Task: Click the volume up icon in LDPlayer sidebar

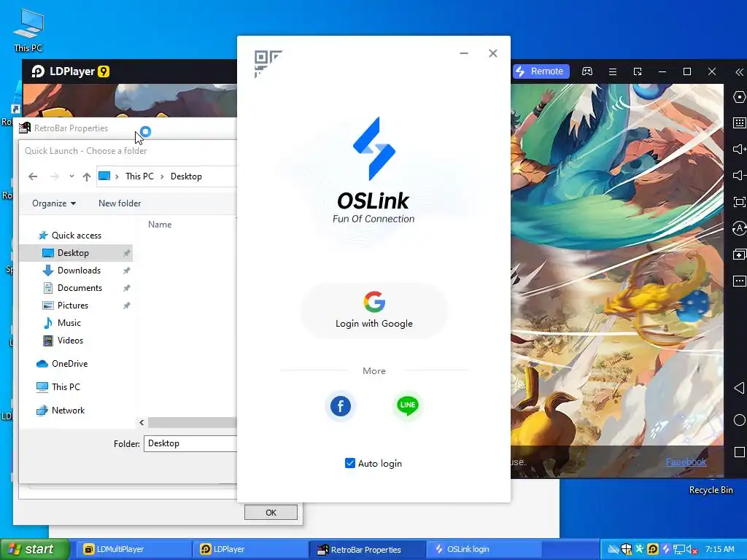Action: [x=740, y=149]
